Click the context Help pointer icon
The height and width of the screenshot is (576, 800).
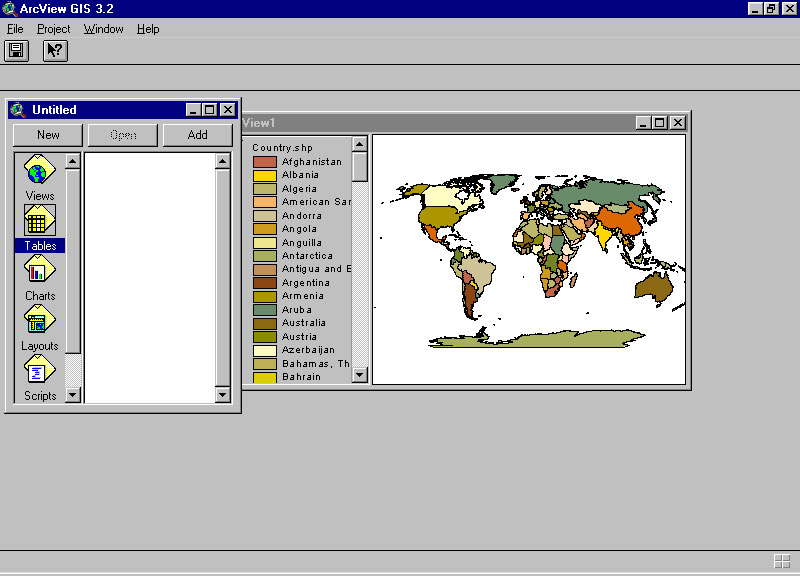point(55,50)
